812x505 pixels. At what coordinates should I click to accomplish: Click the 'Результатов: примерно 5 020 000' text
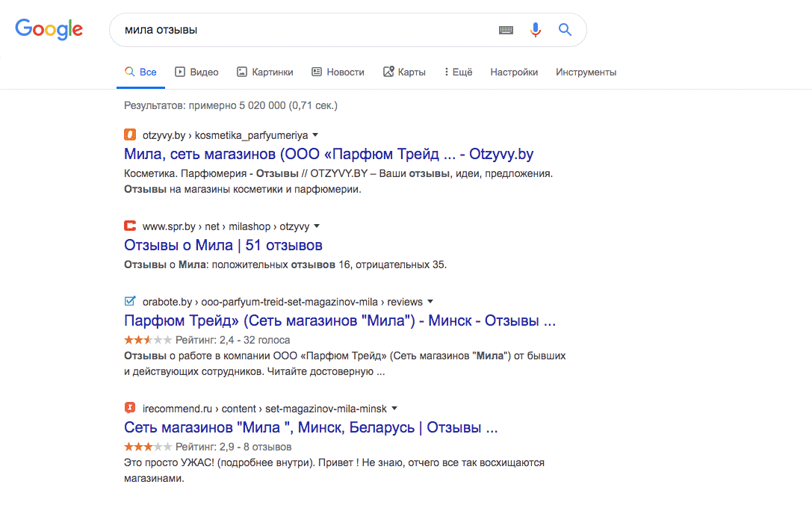(x=230, y=105)
